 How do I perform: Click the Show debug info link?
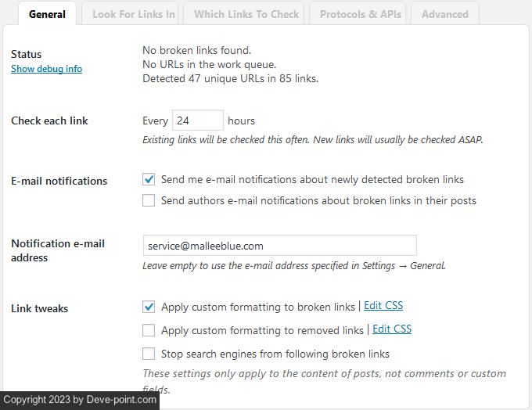pos(46,69)
